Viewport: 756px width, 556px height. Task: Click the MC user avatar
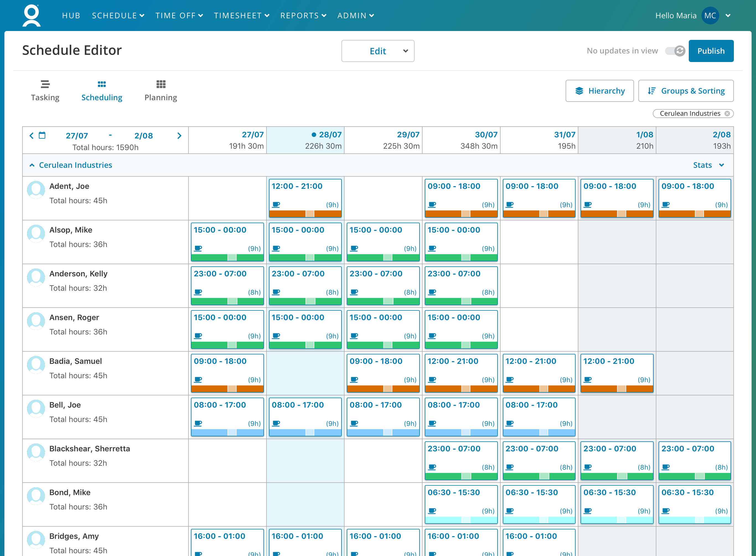710,16
